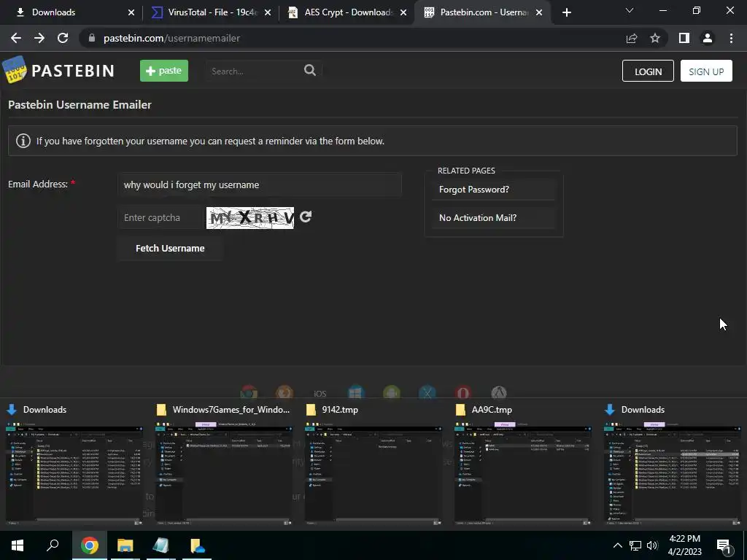This screenshot has width=747, height=560.
Task: Select the last Downloads window thumbnail
Action: (x=672, y=466)
